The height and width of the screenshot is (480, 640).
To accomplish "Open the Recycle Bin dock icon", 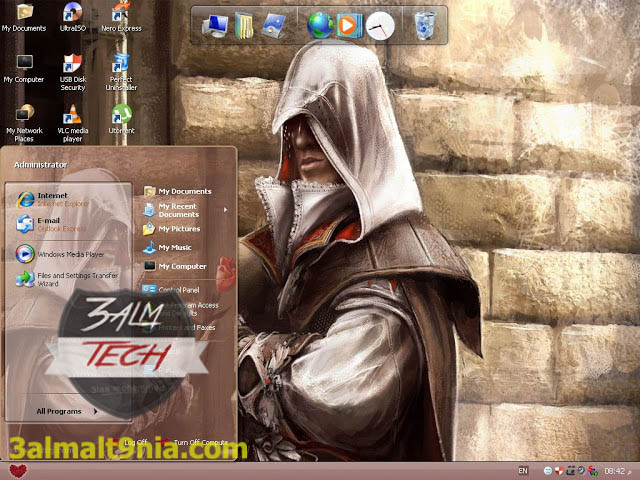I will click(x=425, y=26).
